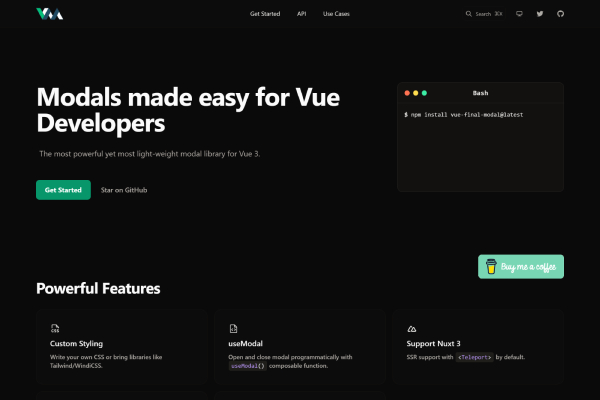This screenshot has width=600, height=400.
Task: Click the main Modals made easy headline
Action: [188, 110]
